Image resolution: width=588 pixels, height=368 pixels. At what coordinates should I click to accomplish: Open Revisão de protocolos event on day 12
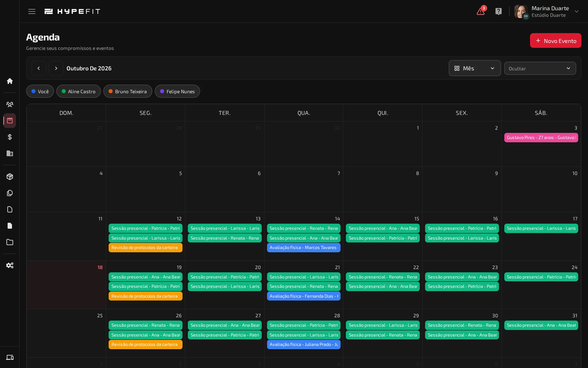(145, 248)
